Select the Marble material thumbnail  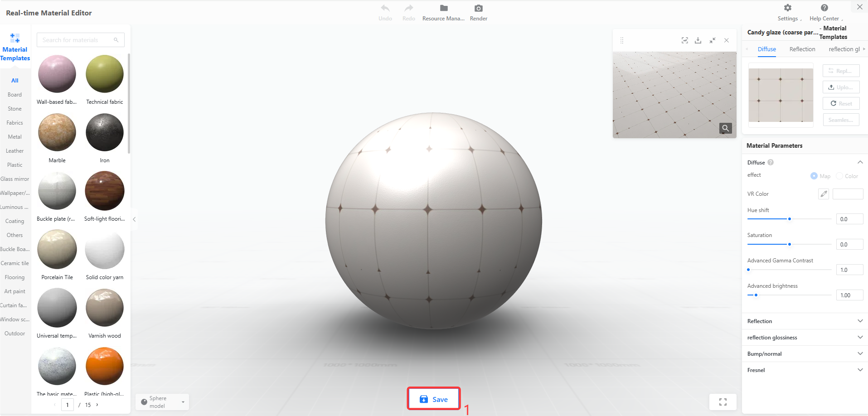click(57, 133)
